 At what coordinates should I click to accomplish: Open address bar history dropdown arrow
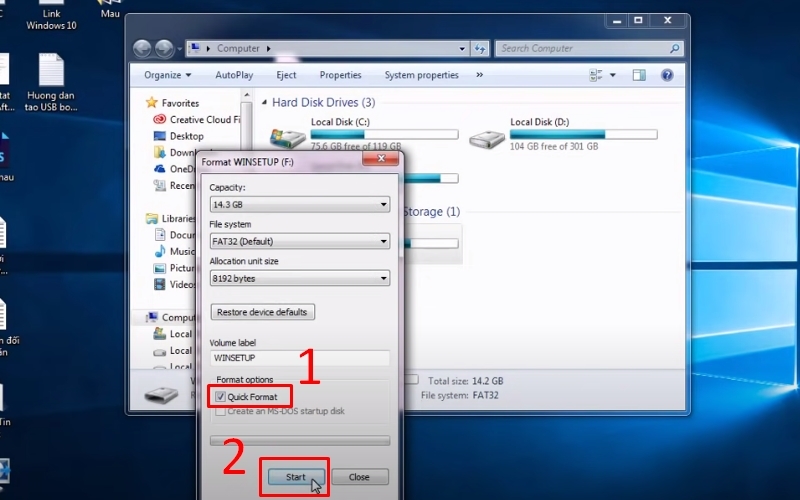coord(462,48)
